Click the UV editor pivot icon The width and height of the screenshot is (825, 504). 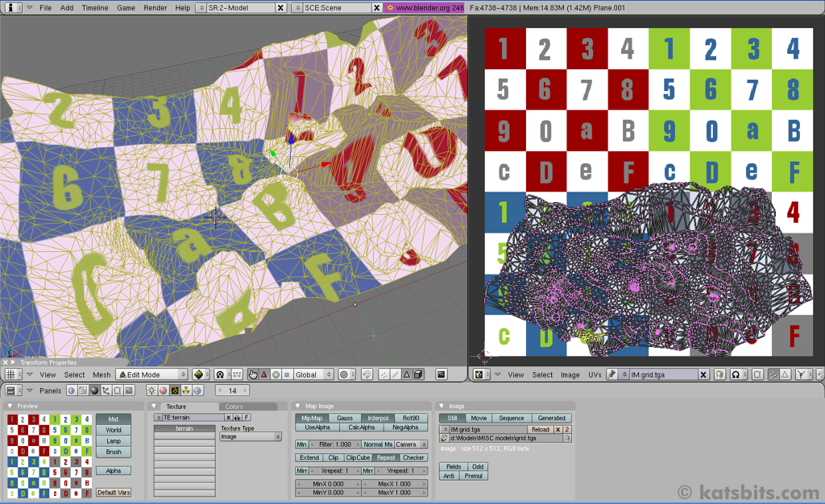738,374
